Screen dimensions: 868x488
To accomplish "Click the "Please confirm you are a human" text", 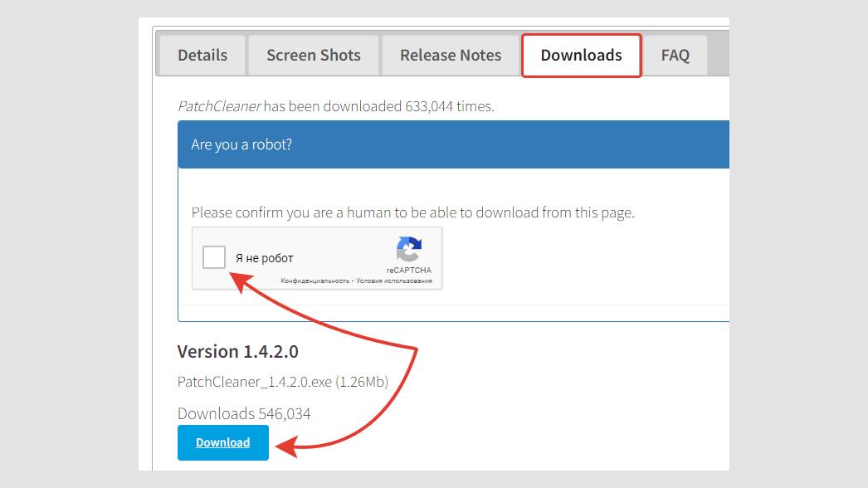I will pos(413,212).
